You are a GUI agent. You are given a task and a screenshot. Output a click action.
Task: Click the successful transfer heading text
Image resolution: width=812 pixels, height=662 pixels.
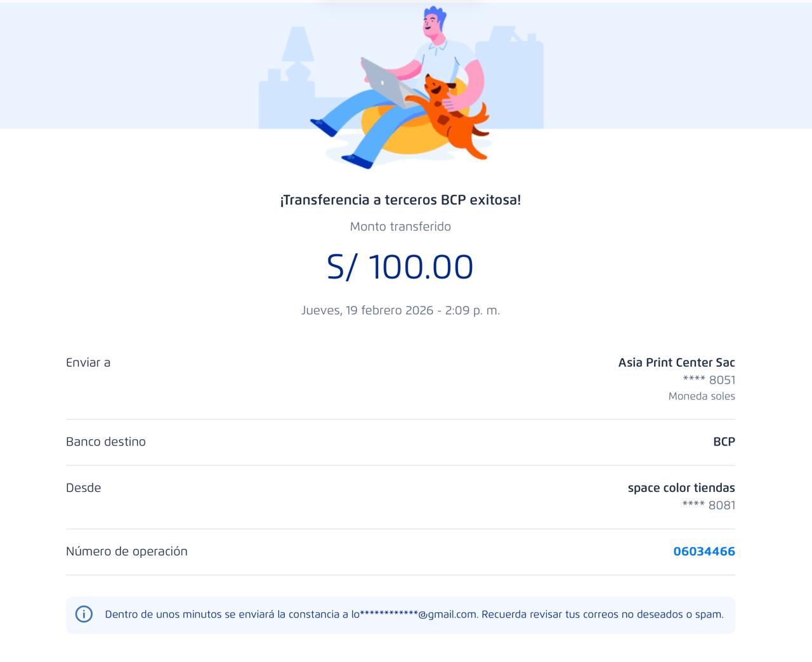[x=400, y=200]
